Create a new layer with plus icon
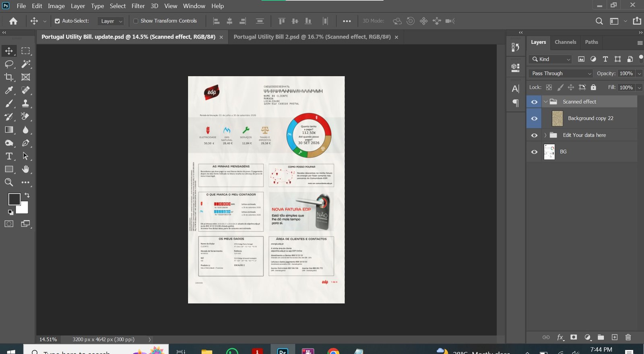 tap(614, 337)
